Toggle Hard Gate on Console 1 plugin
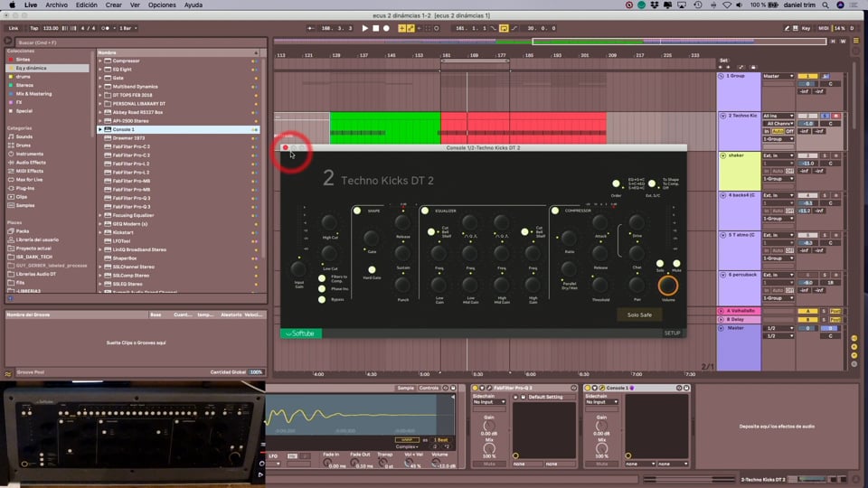This screenshot has width=868, height=488. tap(372, 270)
